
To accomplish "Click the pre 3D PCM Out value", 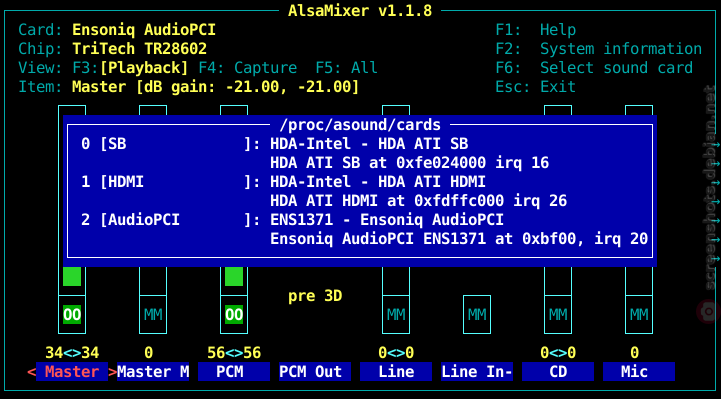I will point(315,296).
